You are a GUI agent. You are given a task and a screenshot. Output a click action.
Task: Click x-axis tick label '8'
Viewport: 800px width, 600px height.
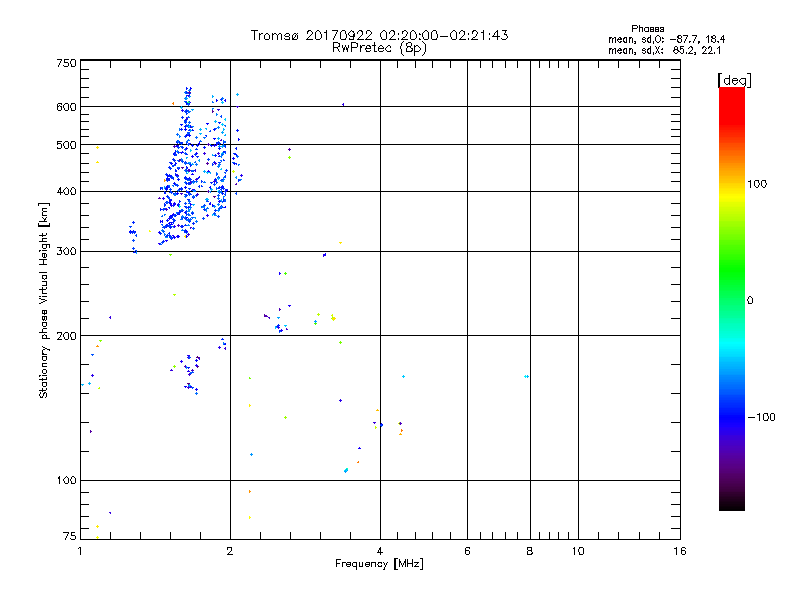[530, 551]
